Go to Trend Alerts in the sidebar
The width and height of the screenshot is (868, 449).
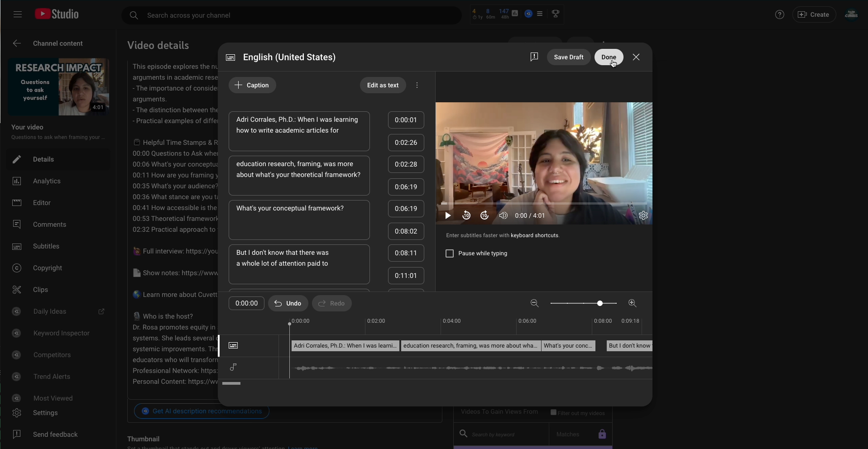(52, 376)
